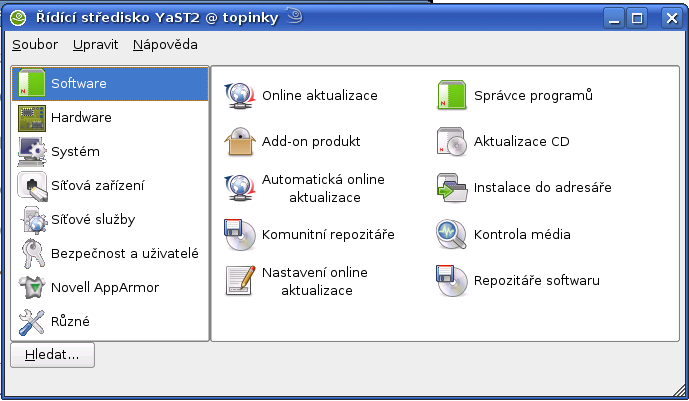Maximize the YaST2 window
The width and height of the screenshot is (689, 401).
(x=637, y=18)
